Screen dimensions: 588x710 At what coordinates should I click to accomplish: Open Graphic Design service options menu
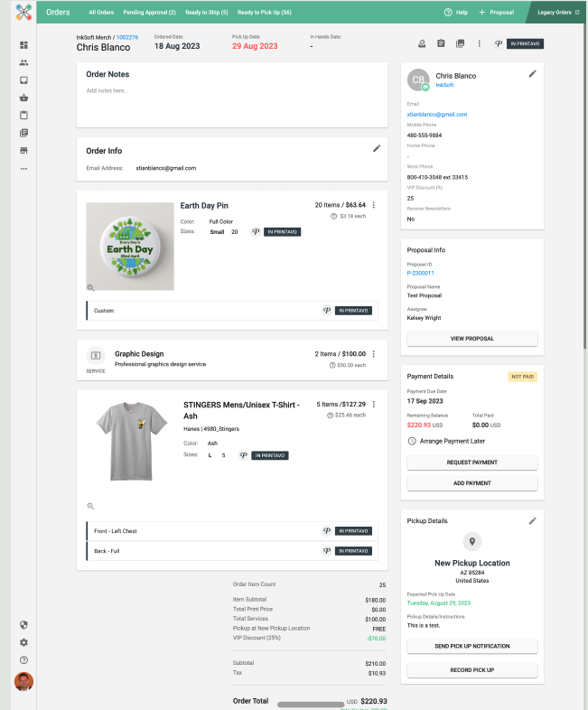coord(374,354)
